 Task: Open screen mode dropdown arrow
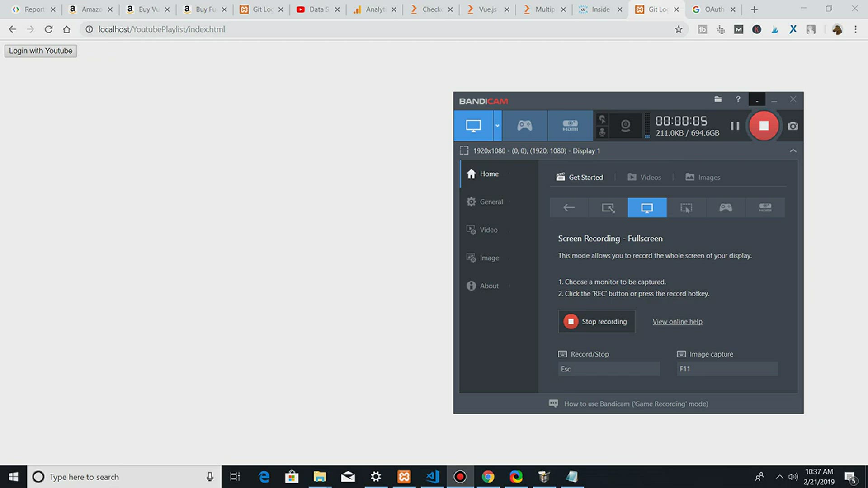[497, 126]
